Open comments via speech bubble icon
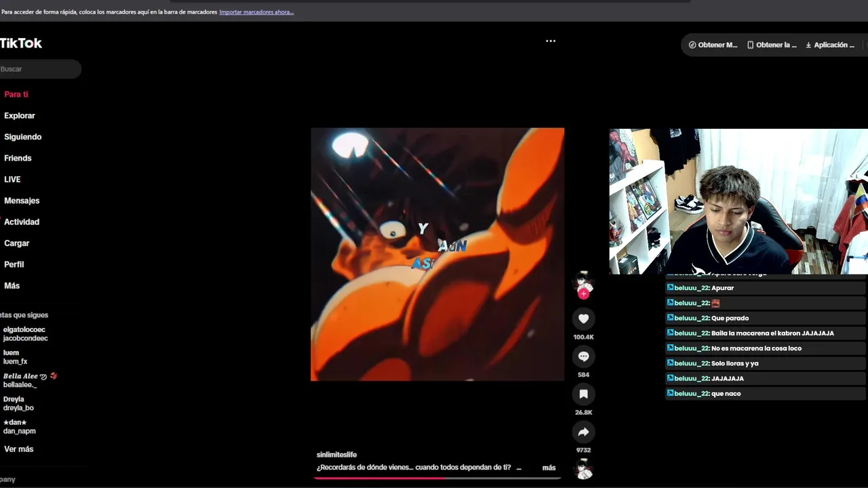The width and height of the screenshot is (868, 488). [583, 357]
